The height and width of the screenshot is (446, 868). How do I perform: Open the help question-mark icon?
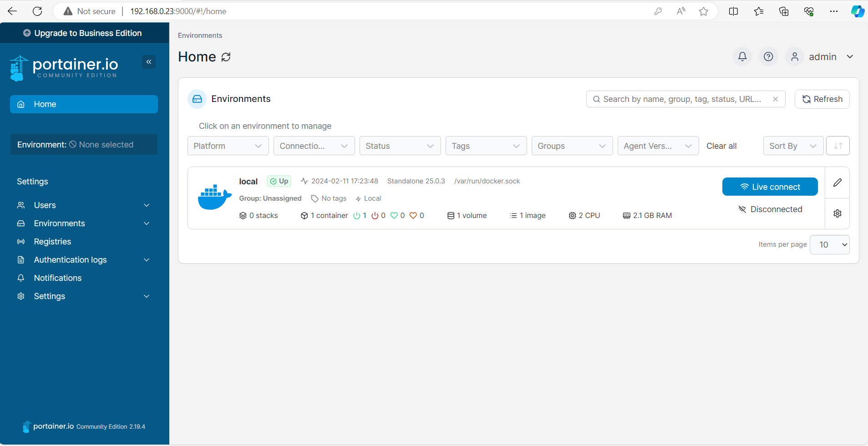click(x=768, y=56)
